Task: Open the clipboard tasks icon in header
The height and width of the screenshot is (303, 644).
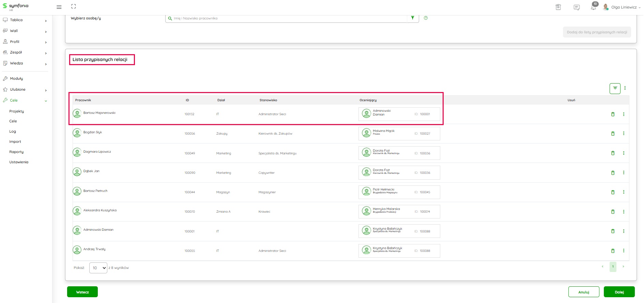Action: click(558, 7)
